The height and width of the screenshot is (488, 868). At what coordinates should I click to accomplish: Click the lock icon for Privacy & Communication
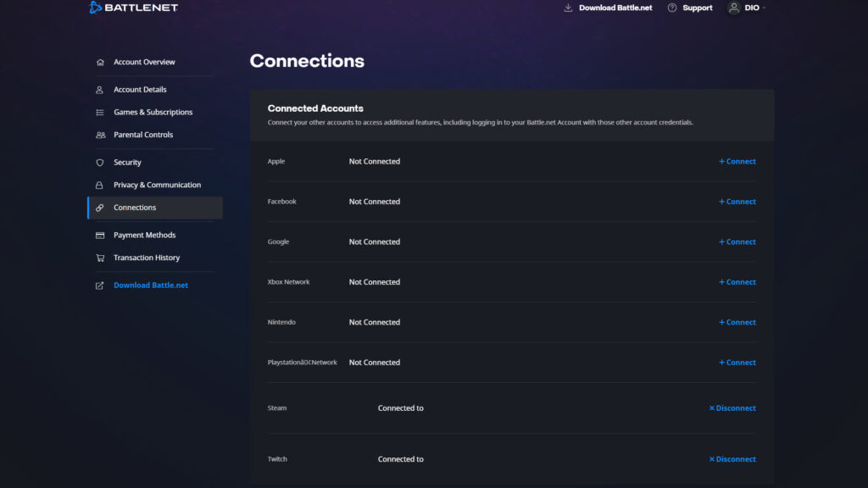tap(99, 185)
